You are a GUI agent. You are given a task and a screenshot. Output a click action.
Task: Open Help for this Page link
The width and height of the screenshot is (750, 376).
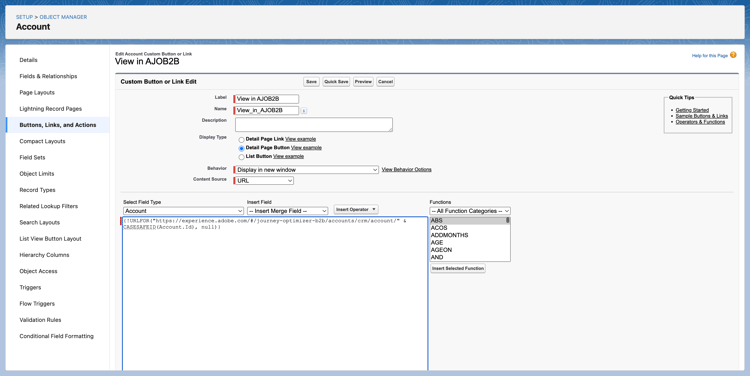[709, 56]
